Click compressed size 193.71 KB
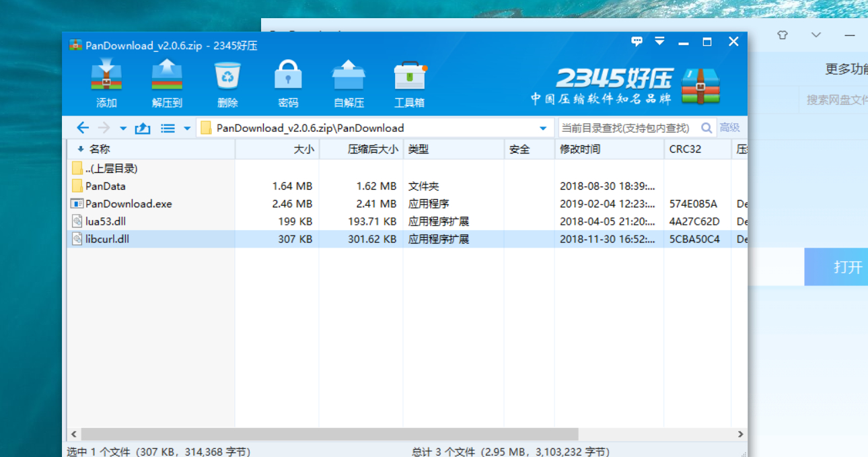Viewport: 868px width, 457px height. point(371,221)
